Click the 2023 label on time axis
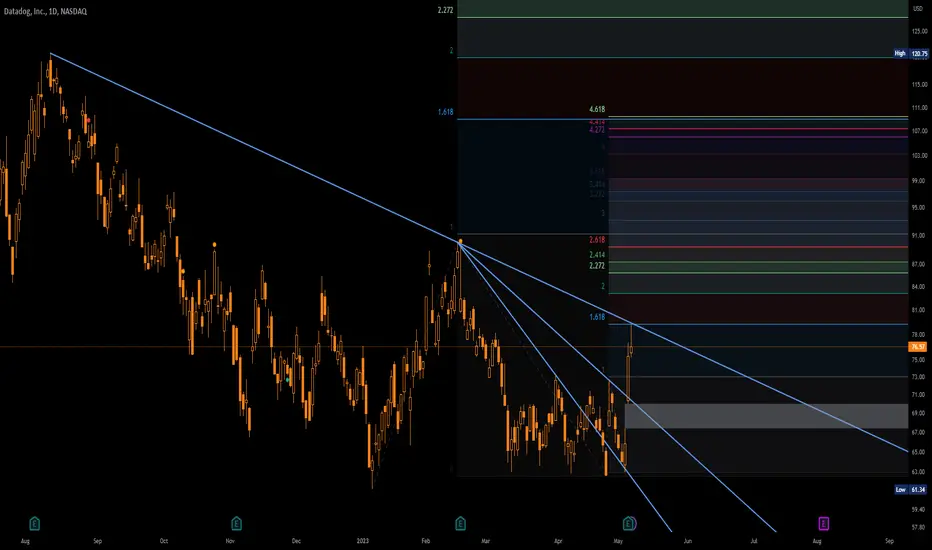 363,541
